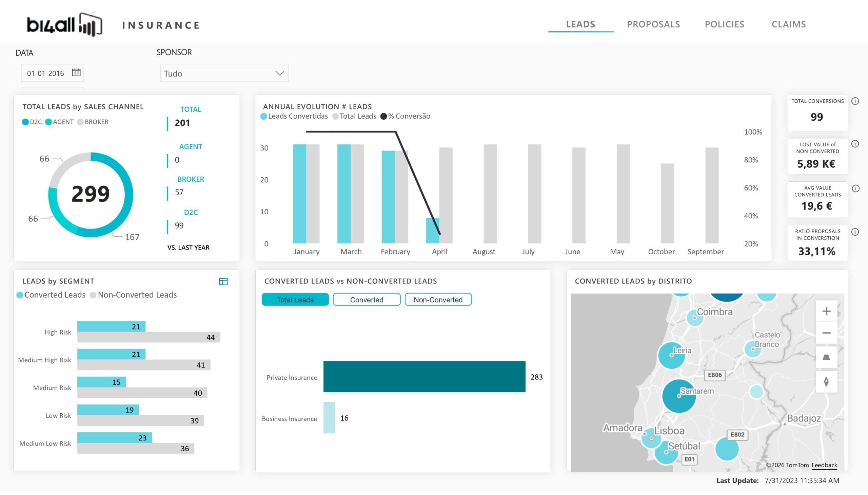Toggle AGENT legend item in sales channel
The image size is (868, 495).
click(x=59, y=122)
